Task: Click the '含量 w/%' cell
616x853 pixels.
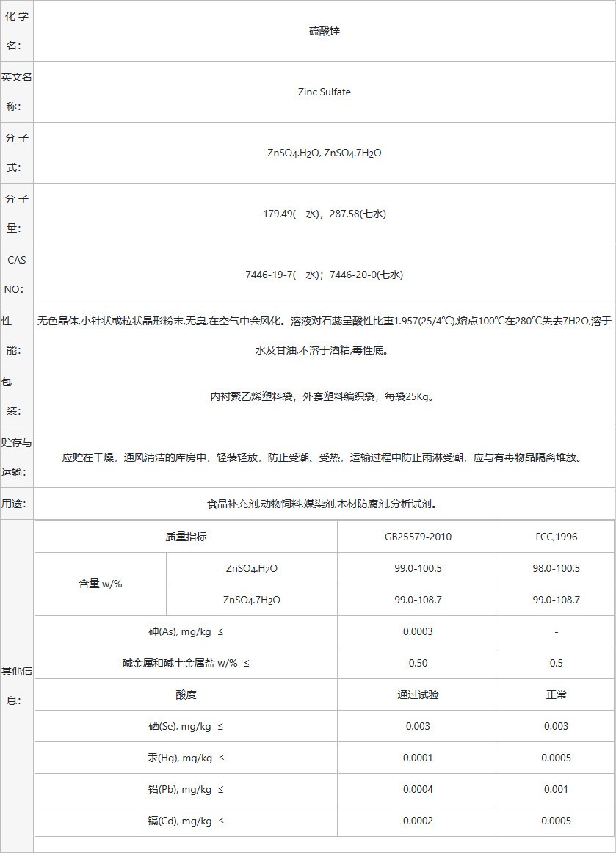Action: [x=101, y=584]
